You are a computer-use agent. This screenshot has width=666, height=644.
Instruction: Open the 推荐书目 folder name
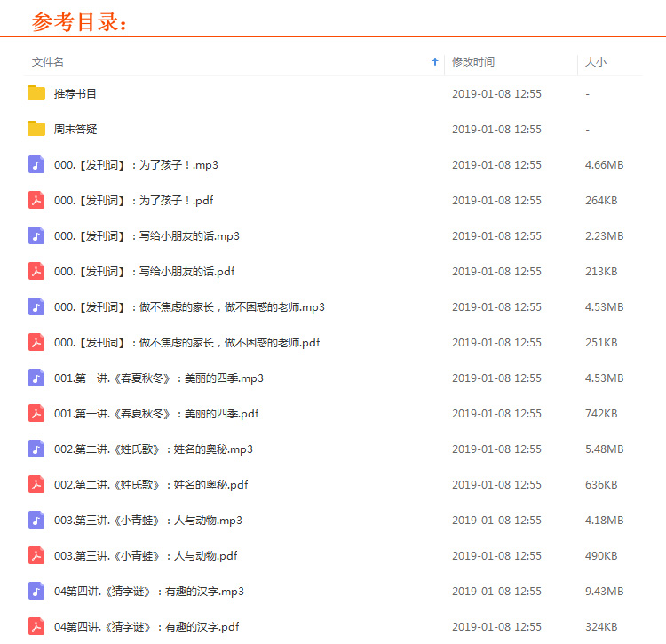pos(75,93)
